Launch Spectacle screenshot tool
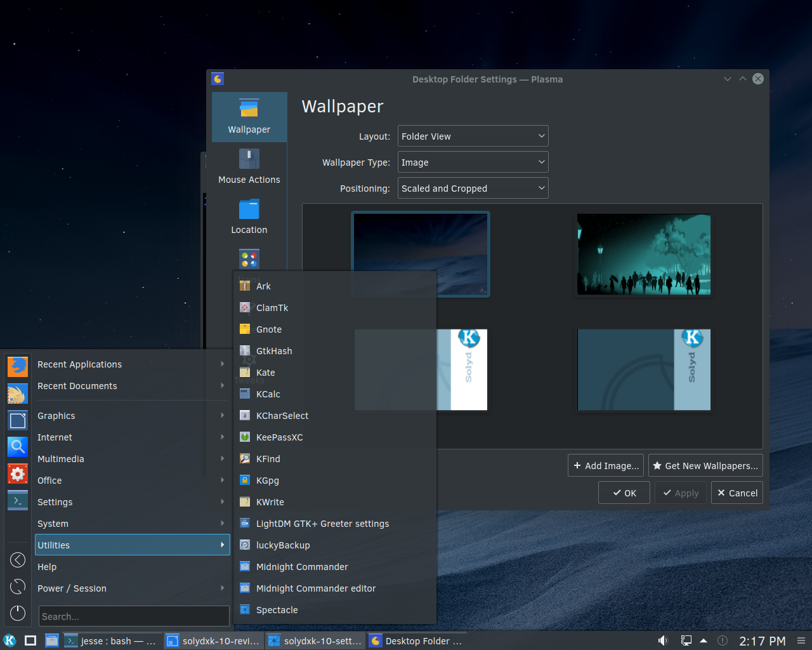 pos(335,610)
